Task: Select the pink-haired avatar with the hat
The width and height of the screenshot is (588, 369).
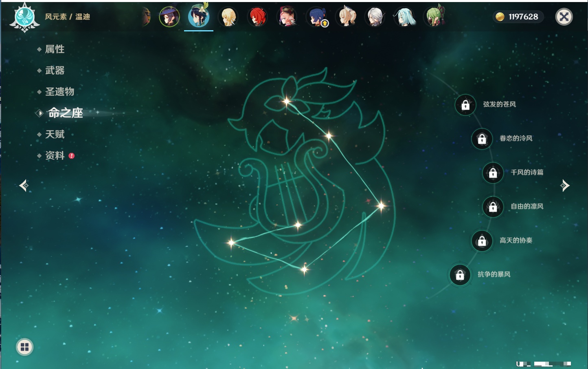Action: [x=287, y=17]
